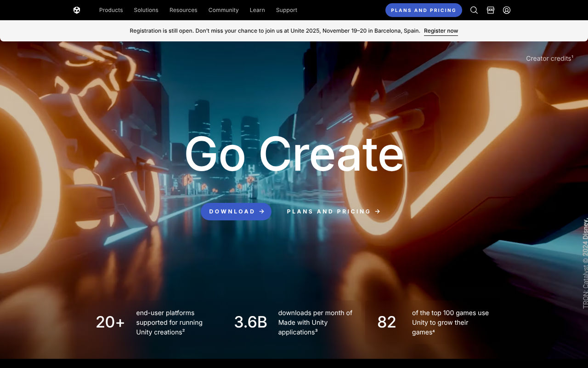This screenshot has height=368, width=588.
Task: Open the Support menu
Action: [286, 10]
